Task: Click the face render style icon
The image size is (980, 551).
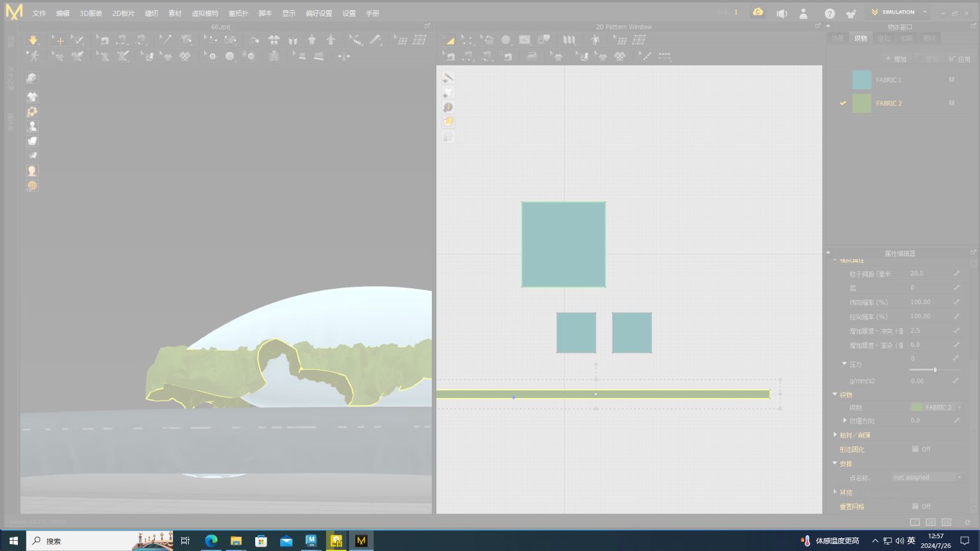Action: (x=32, y=171)
